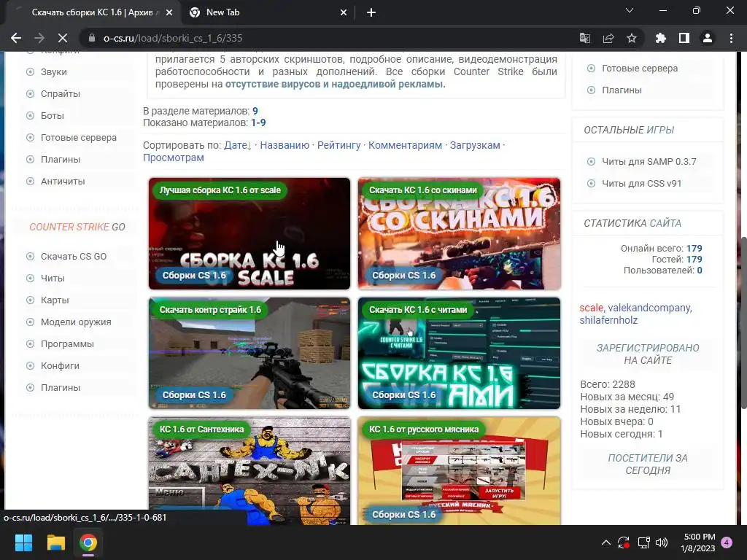Sort materials by Дате
747x560 pixels.
(236, 145)
